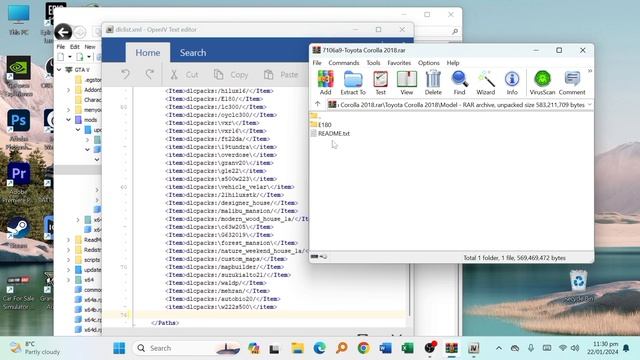Run VirusScan from the WinRAR toolbar
Screen dimensions: 640x360
(x=542, y=82)
